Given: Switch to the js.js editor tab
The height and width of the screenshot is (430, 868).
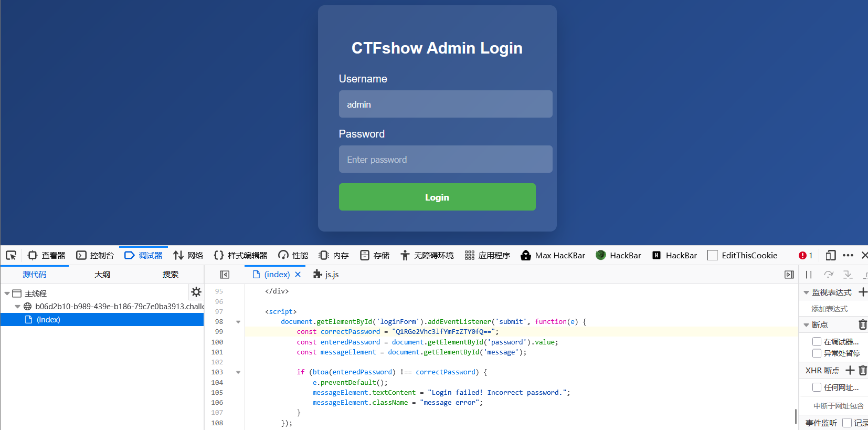Looking at the screenshot, I should (326, 275).
